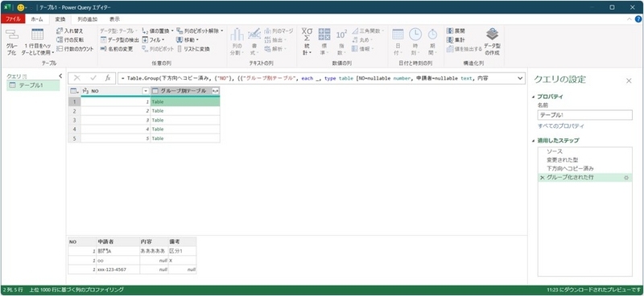Select the テーブル1 query in the pane
Image resolution: width=644 pixels, height=296 pixels.
point(33,85)
